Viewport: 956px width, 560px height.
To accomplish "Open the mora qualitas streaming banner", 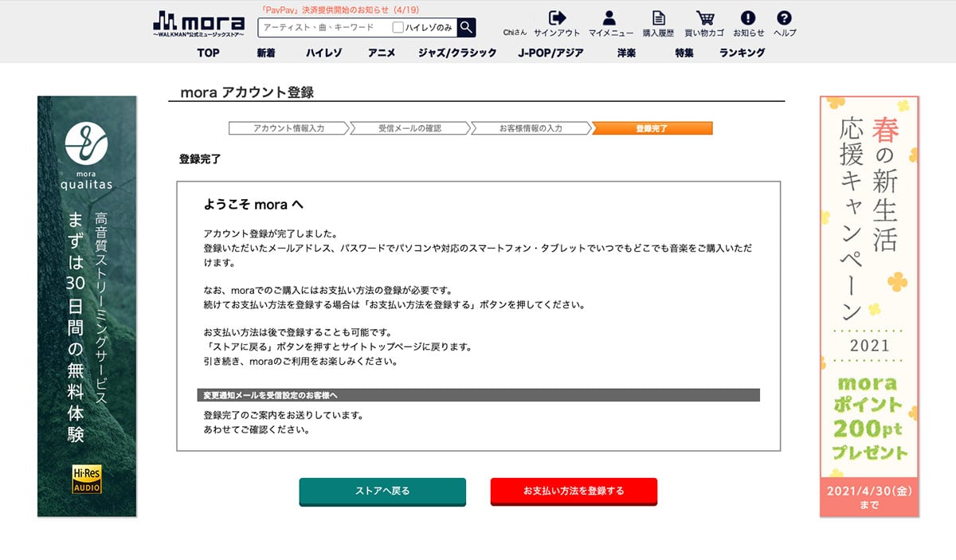I will 87,307.
